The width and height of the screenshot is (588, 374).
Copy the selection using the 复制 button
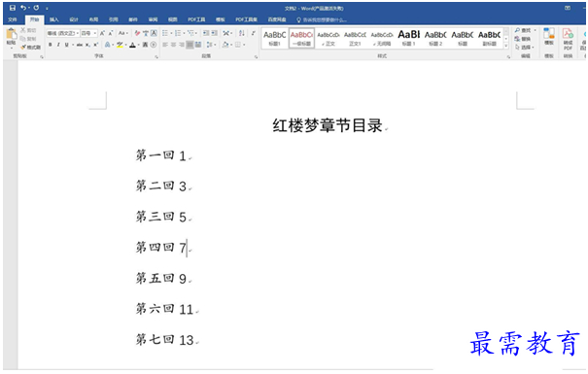click(x=28, y=39)
